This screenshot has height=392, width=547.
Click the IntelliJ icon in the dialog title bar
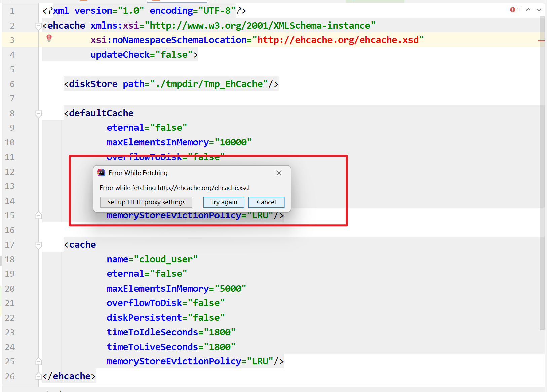coord(101,173)
